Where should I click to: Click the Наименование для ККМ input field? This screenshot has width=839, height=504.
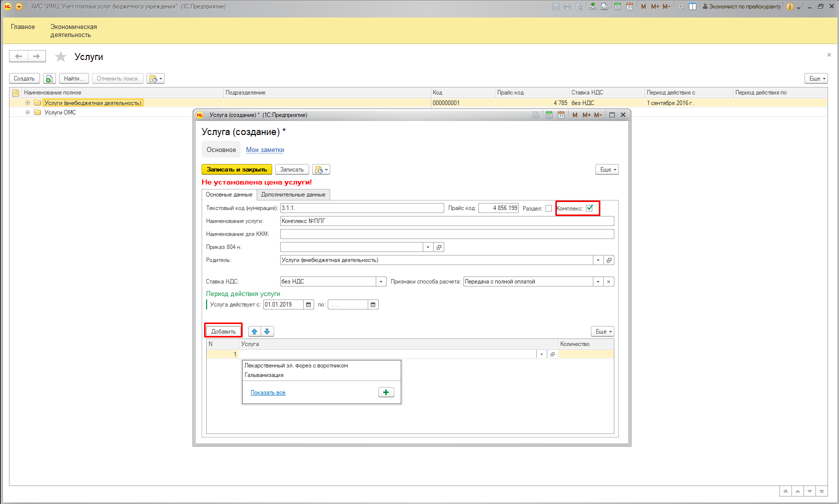pos(447,234)
